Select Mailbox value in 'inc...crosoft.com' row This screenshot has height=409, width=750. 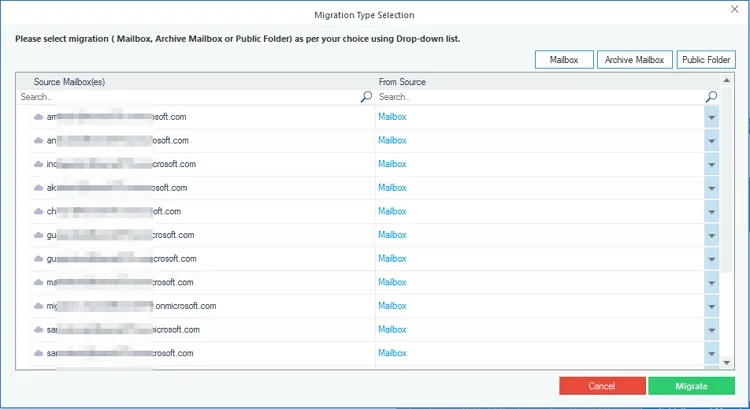click(392, 164)
